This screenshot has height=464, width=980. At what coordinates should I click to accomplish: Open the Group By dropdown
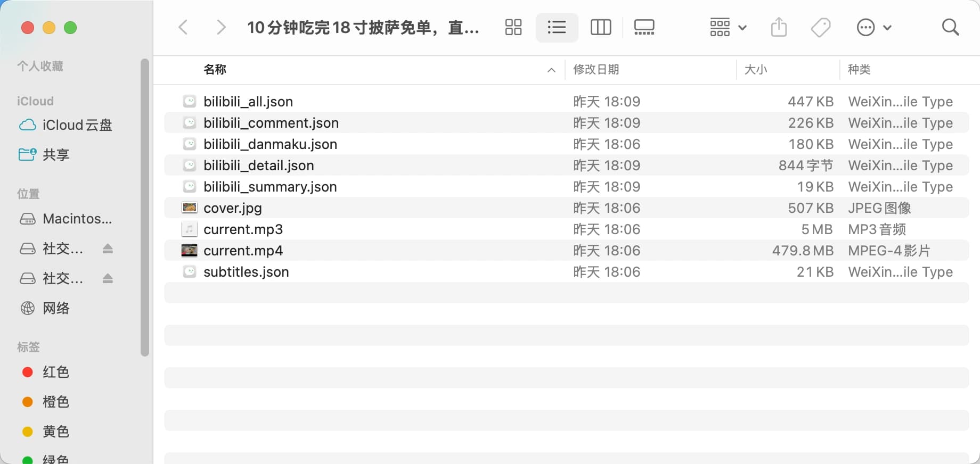(x=728, y=27)
